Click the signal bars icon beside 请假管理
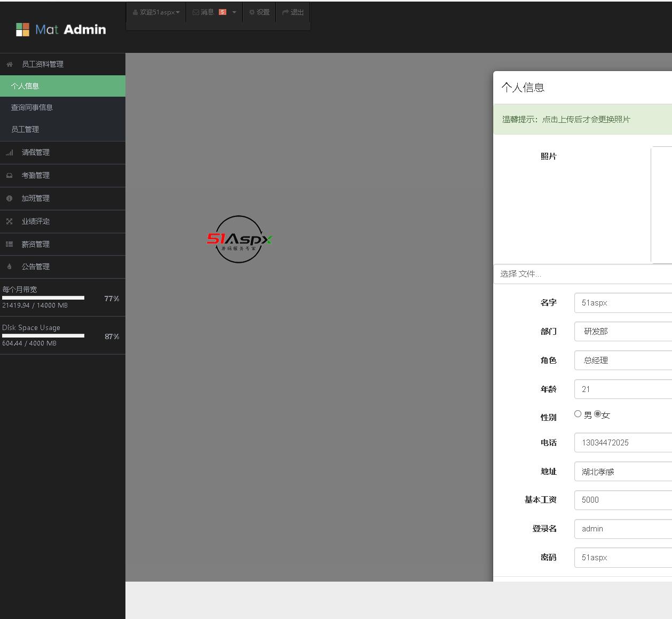This screenshot has width=672, height=619. click(x=9, y=153)
